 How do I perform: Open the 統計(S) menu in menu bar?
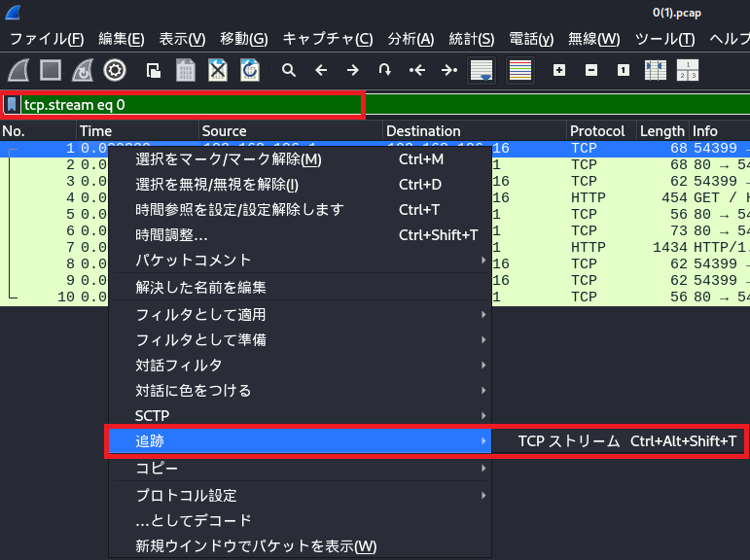pos(472,39)
